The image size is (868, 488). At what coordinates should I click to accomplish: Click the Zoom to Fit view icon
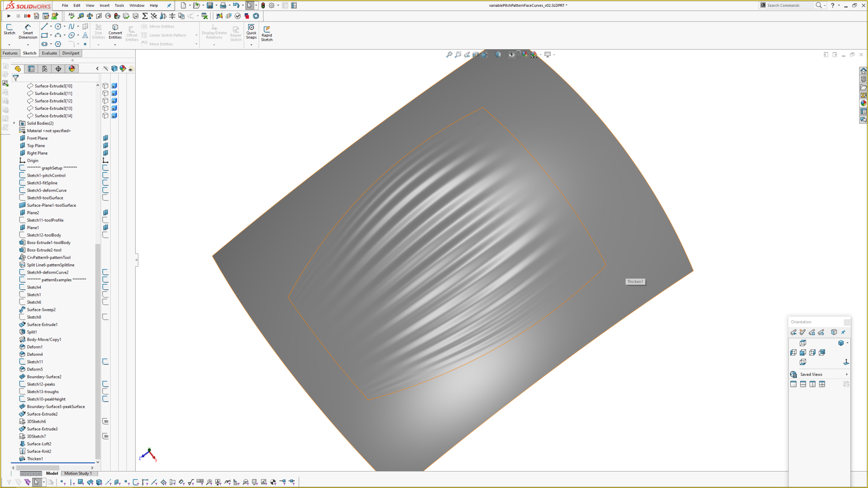(449, 55)
